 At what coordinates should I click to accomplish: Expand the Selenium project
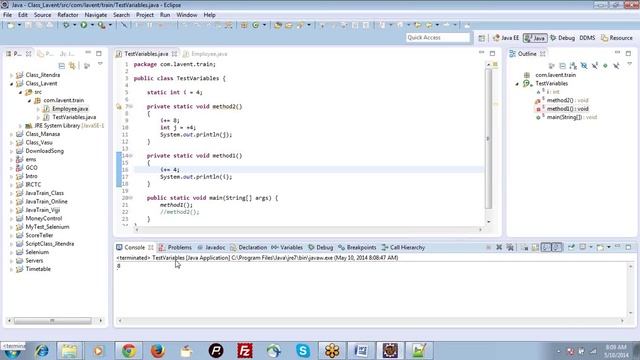(11, 252)
